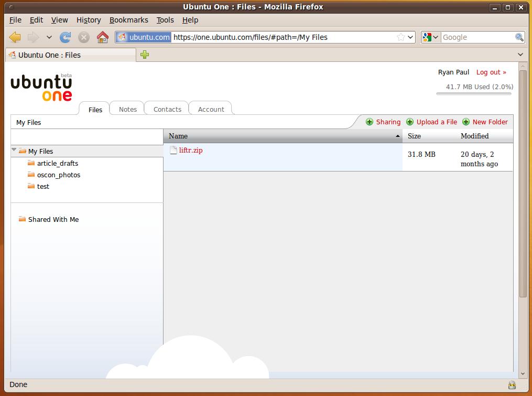This screenshot has width=532, height=396.
Task: Click the Upload a File link
Action: click(437, 122)
